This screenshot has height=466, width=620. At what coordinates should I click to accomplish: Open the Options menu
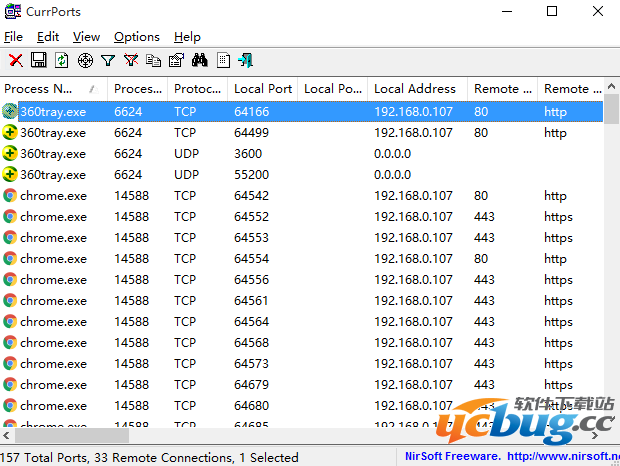tap(136, 37)
